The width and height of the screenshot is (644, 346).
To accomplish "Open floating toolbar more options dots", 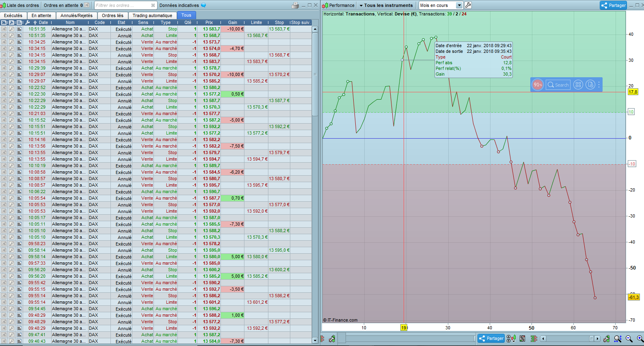I will click(x=599, y=85).
